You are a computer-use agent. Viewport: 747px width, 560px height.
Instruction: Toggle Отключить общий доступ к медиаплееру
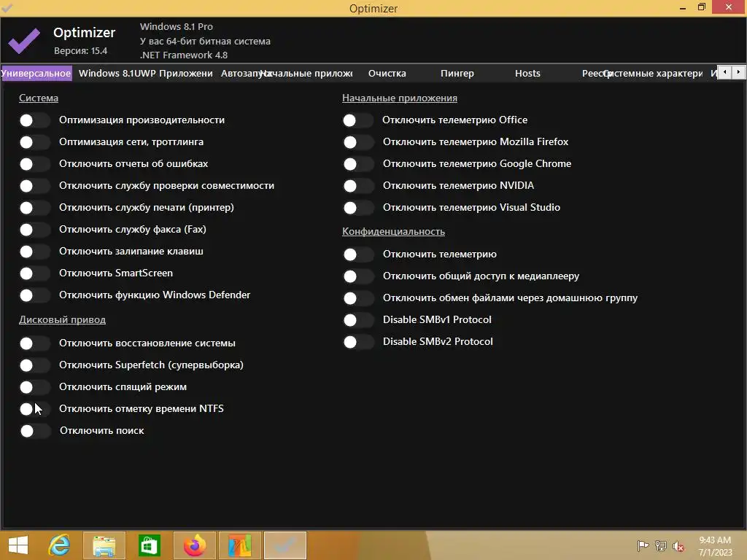[x=358, y=276]
